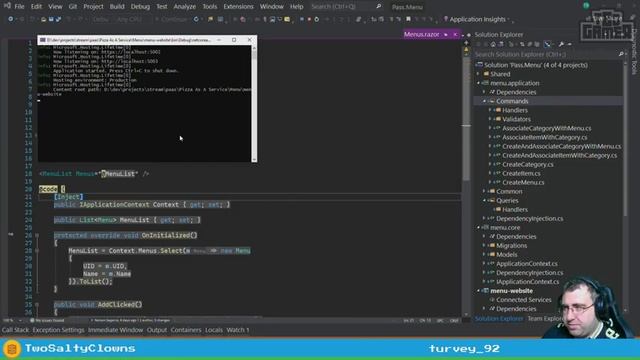Maximize the console window

[234, 40]
